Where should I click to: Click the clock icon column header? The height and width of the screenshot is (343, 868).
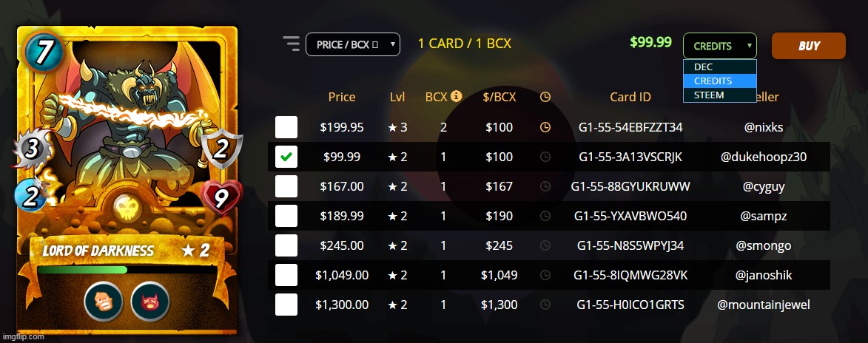coord(545,97)
